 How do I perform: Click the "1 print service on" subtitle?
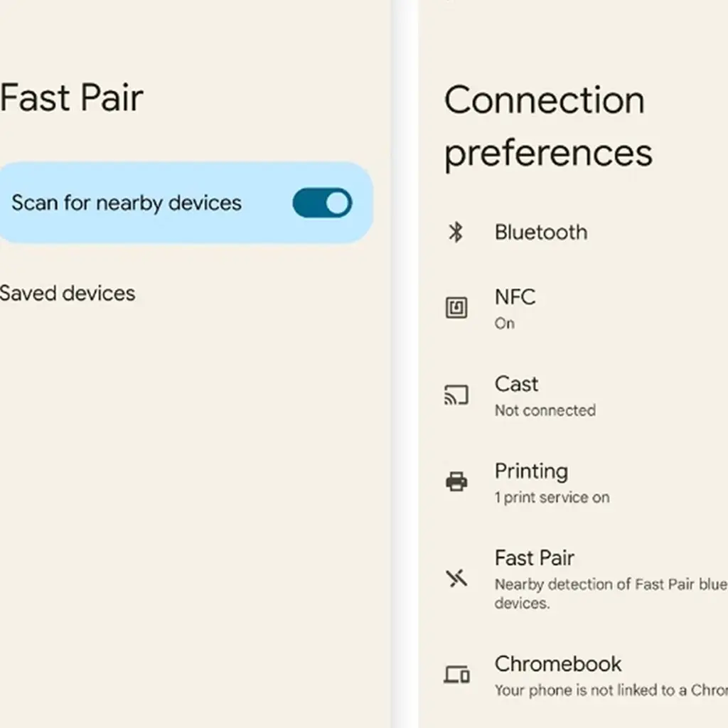[x=552, y=498]
